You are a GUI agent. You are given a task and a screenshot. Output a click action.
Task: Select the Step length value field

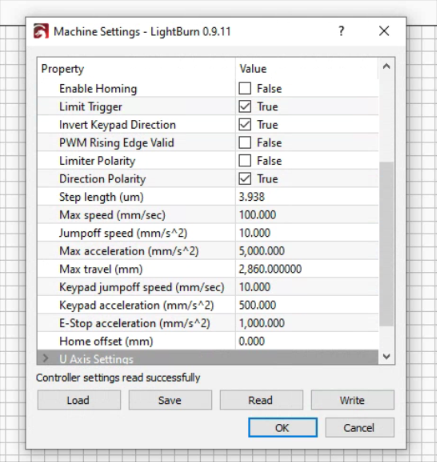tap(307, 197)
